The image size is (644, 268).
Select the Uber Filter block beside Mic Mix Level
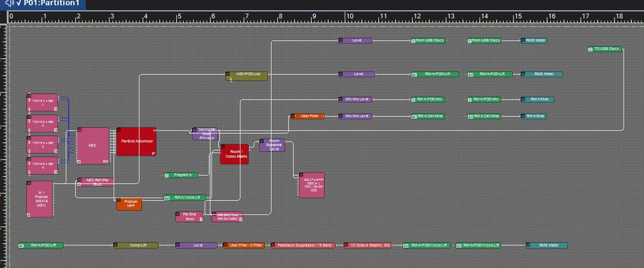click(x=308, y=116)
